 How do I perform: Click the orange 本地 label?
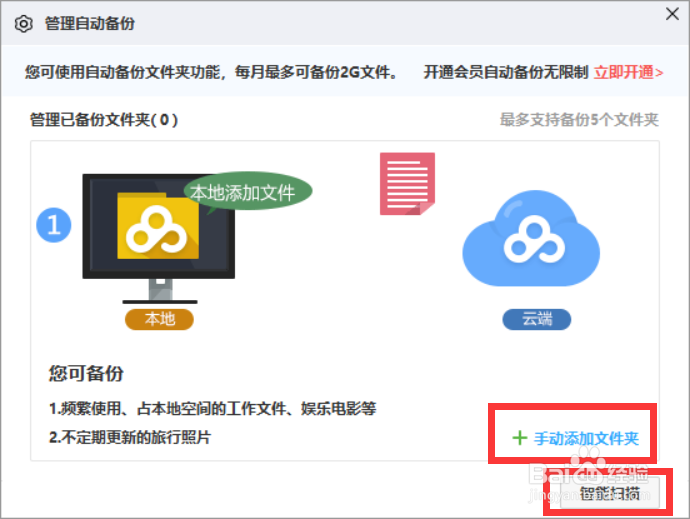(x=159, y=319)
